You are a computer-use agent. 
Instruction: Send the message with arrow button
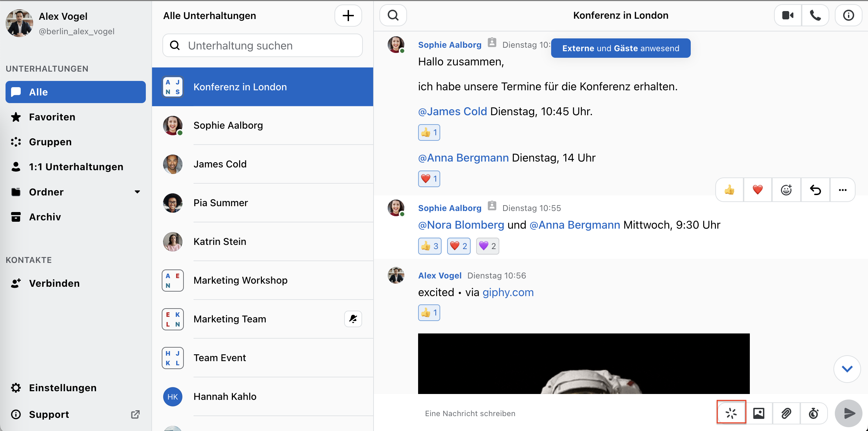click(849, 413)
